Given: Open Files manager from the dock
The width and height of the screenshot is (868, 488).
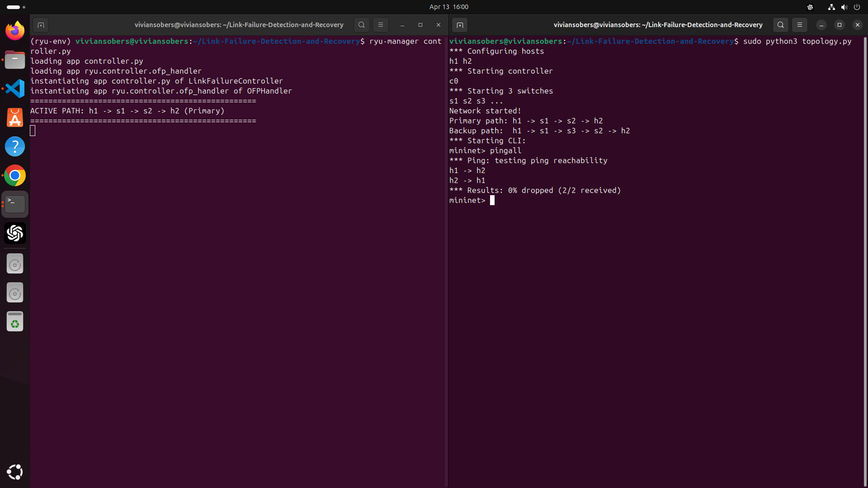Looking at the screenshot, I should [x=15, y=60].
